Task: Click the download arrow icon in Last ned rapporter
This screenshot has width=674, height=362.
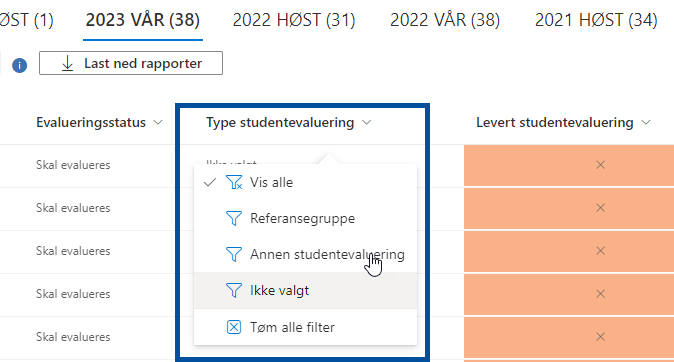Action: tap(67, 64)
